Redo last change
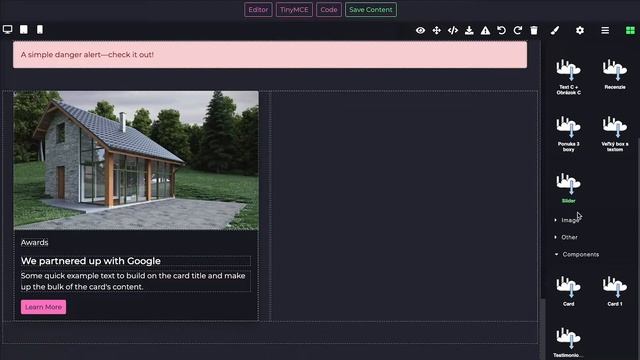640x360 pixels. tap(518, 30)
